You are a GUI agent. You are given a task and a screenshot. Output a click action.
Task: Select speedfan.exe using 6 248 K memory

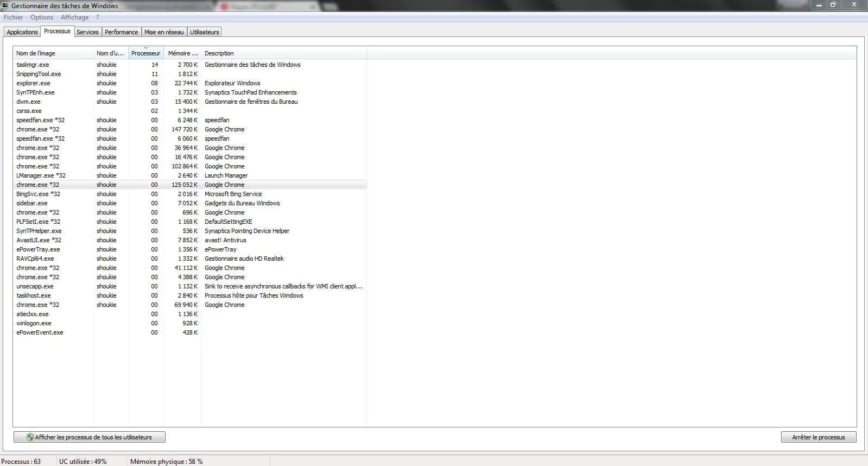(190, 120)
